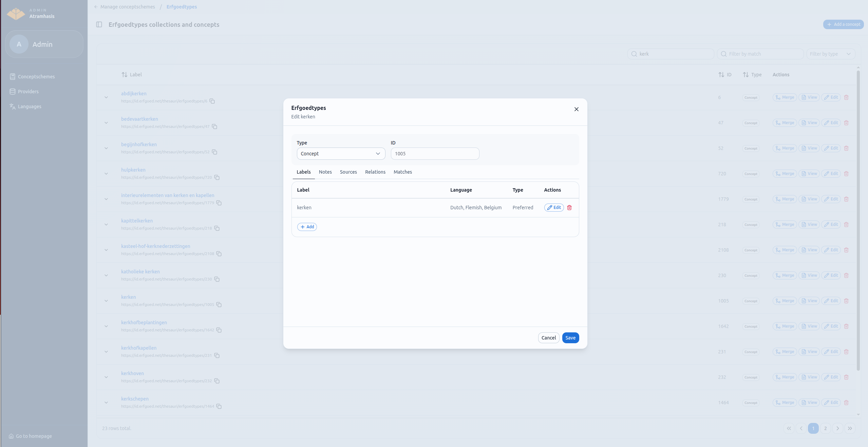868x447 pixels.
Task: Switch to the Relations tab
Action: tap(375, 172)
